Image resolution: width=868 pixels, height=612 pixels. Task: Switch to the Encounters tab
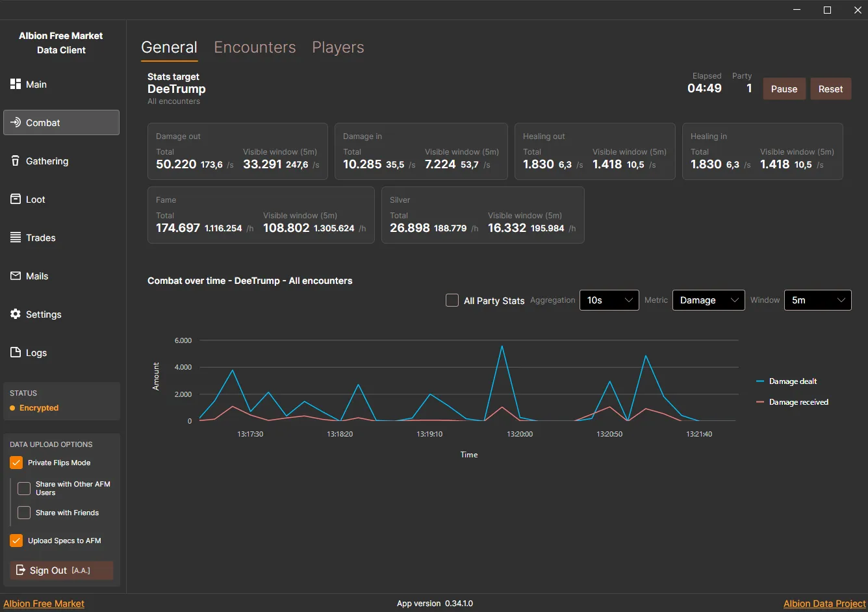pos(255,47)
